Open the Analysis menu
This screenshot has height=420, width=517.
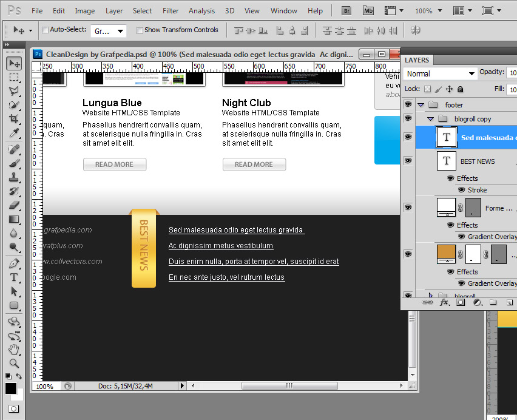201,11
